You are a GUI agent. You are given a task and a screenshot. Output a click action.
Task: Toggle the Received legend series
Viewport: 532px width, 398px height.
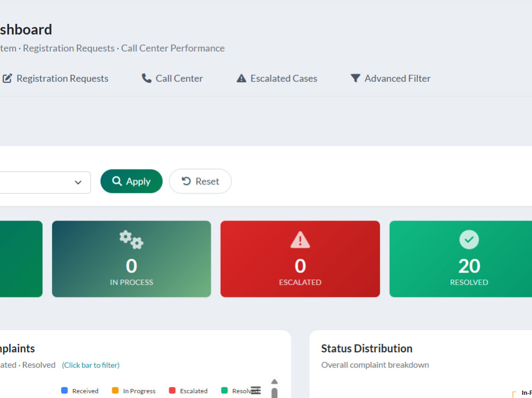80,391
